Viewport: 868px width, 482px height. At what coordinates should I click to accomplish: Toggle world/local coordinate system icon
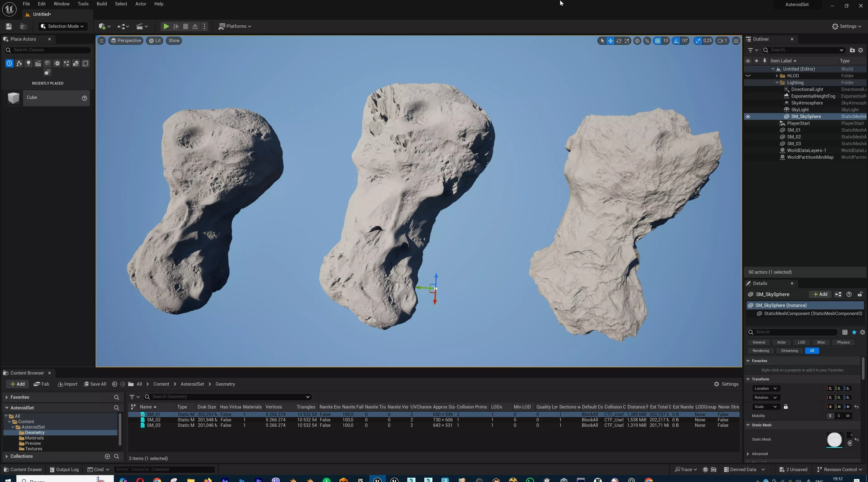coord(637,41)
